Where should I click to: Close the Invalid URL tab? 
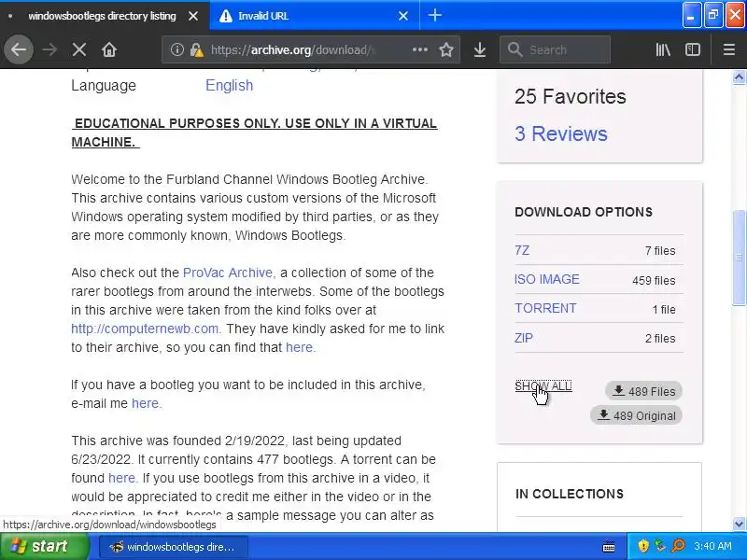(403, 16)
